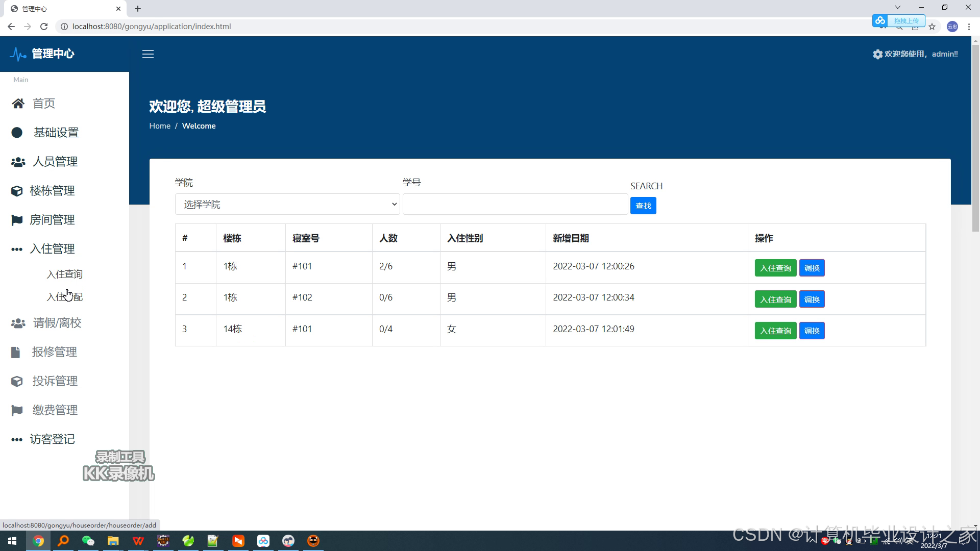
Task: Click the browser bookmark star icon
Action: click(932, 27)
